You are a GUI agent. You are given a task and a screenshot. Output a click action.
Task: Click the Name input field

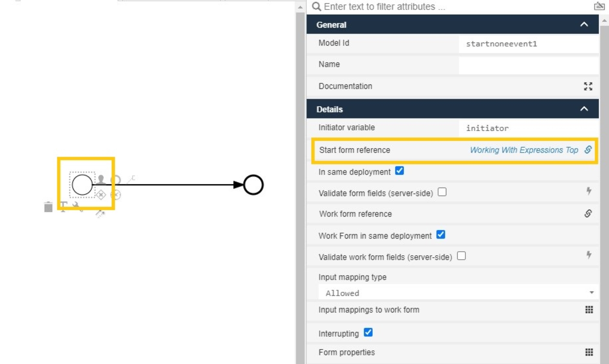pyautogui.click(x=528, y=65)
